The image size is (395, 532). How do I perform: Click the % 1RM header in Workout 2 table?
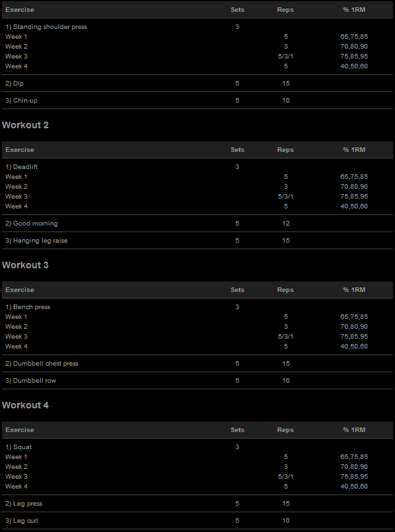(354, 150)
